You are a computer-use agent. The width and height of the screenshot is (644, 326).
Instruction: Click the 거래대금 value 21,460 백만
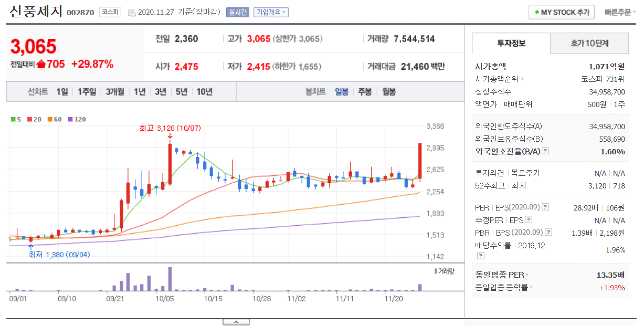pos(423,67)
